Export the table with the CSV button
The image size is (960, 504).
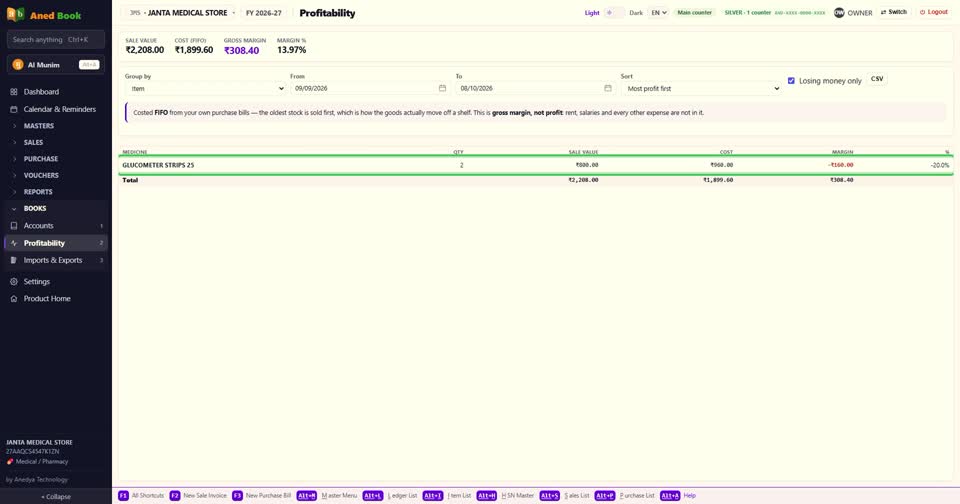877,79
